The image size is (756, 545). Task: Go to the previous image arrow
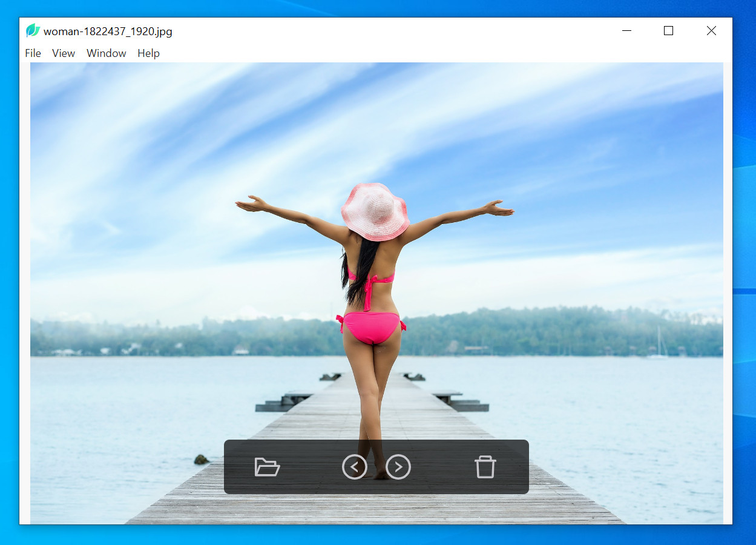(x=355, y=467)
